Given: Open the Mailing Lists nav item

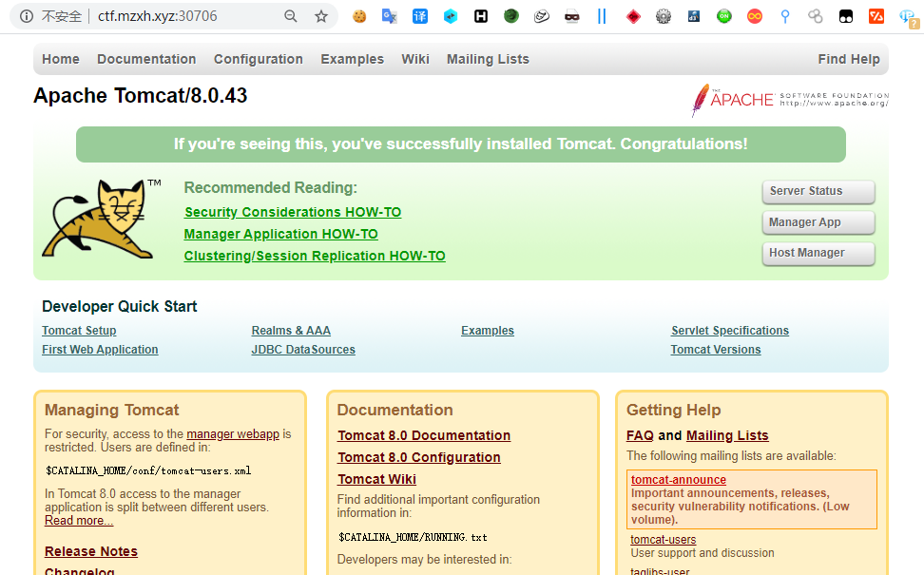Looking at the screenshot, I should [x=488, y=59].
